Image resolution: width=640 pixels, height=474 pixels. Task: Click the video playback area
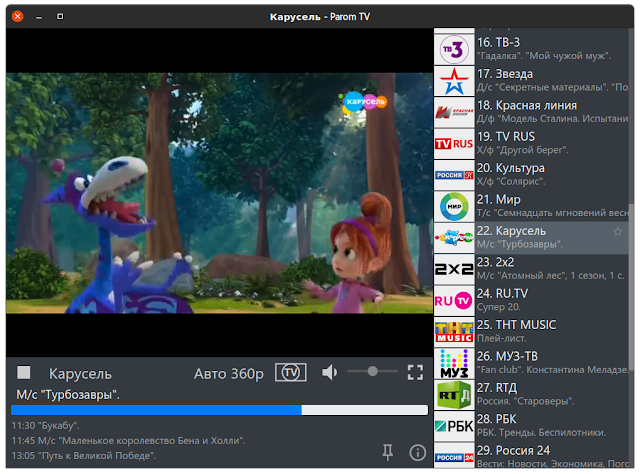[220, 193]
